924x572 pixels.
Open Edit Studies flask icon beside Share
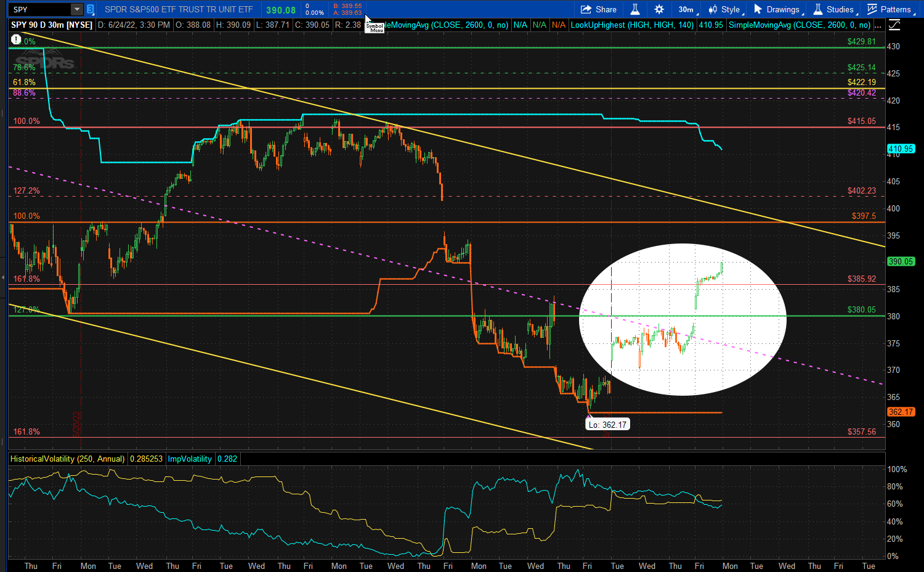coord(635,9)
